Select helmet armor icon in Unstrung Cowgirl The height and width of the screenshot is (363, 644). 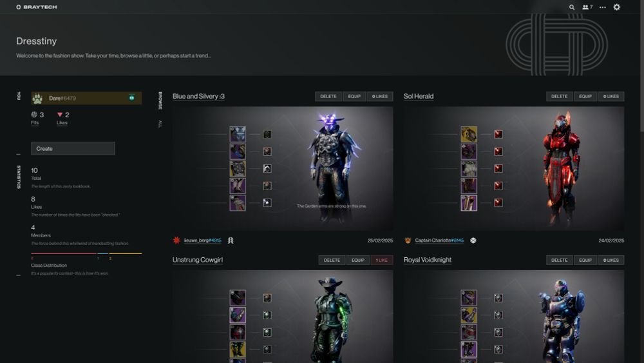coord(238,298)
